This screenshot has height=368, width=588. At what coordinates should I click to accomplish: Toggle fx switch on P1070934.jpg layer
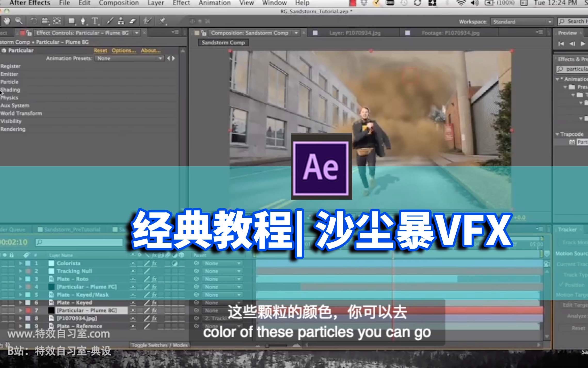point(154,318)
